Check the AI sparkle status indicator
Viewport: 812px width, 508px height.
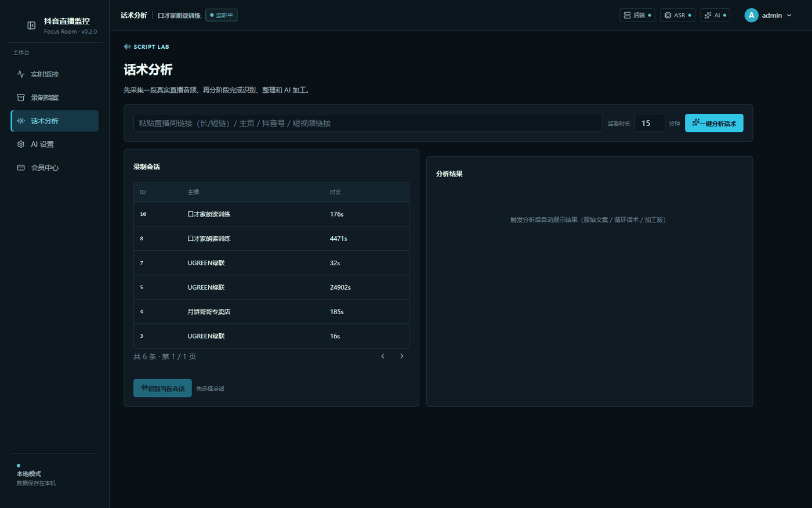(715, 15)
